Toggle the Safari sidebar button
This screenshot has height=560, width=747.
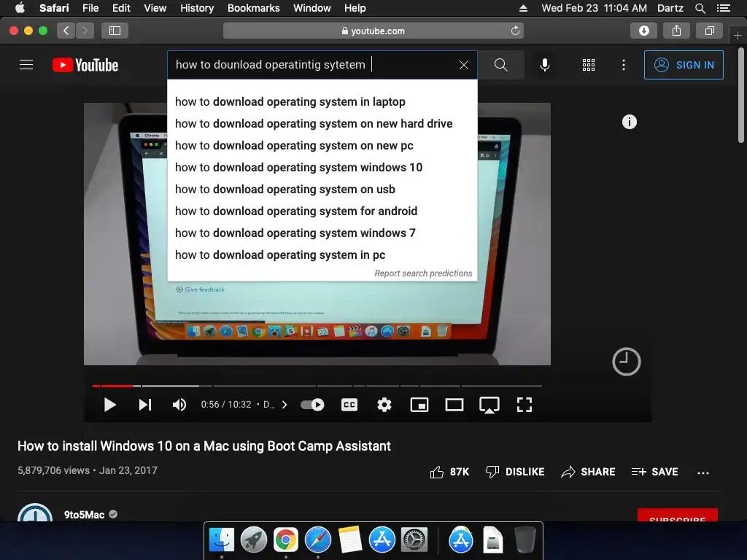point(115,31)
